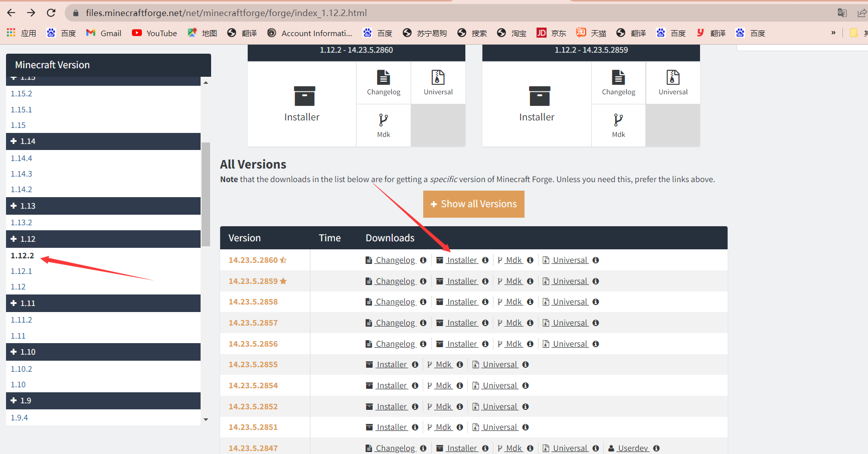The height and width of the screenshot is (454, 868).
Task: Select Minecraft version 1.10.2
Action: [22, 369]
